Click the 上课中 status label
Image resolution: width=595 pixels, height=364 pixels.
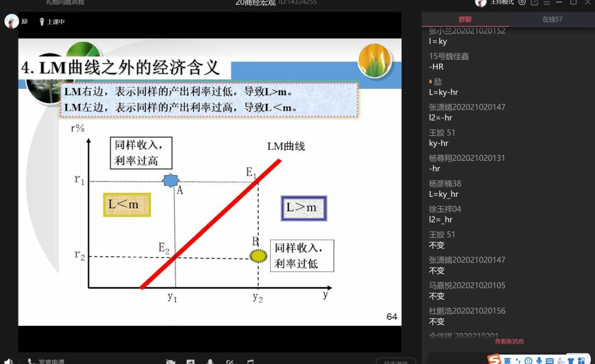point(56,22)
